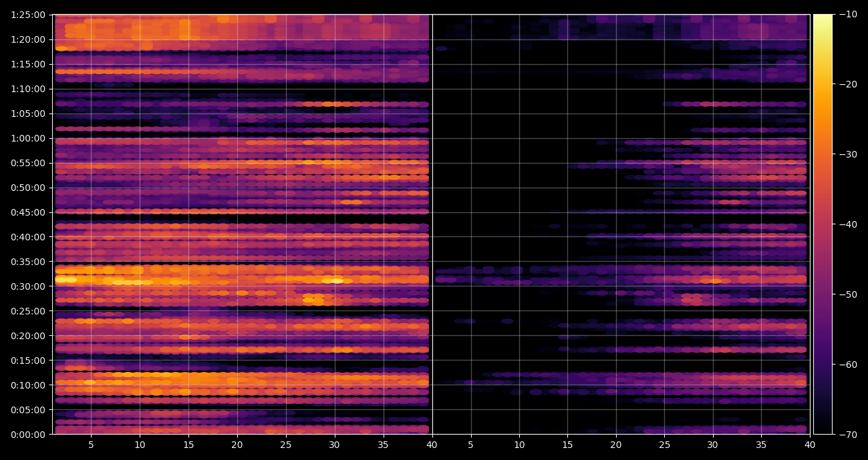
Task: Select x-axis tick 15 under left heatmap
Action: tap(188, 445)
